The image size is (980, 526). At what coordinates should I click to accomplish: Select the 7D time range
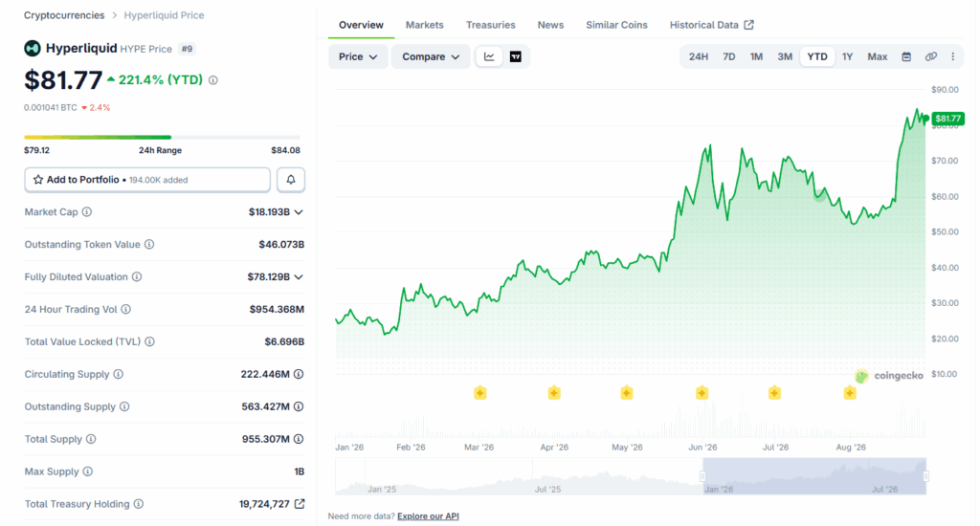coord(728,56)
